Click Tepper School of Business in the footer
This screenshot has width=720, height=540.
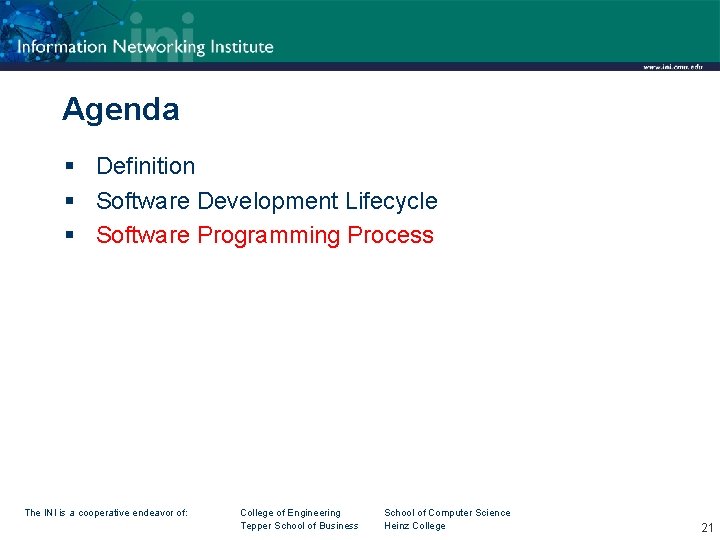(x=299, y=526)
